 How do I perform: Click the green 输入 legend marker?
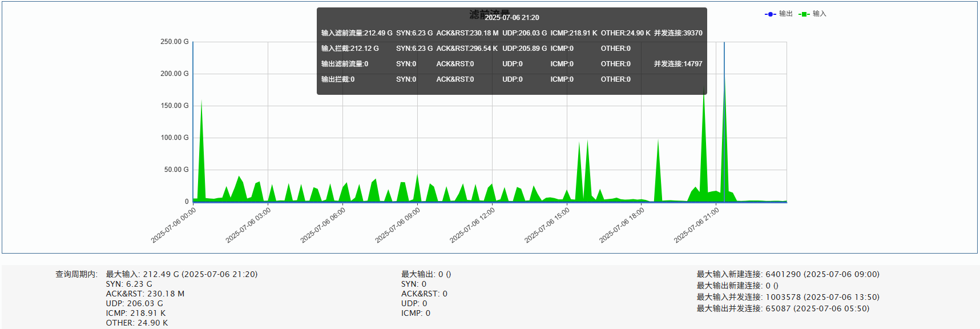coord(804,14)
